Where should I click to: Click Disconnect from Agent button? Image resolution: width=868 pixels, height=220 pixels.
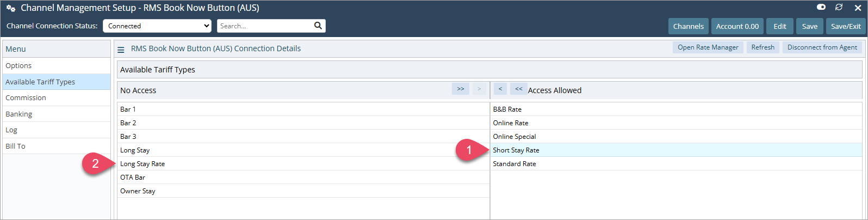(x=822, y=47)
